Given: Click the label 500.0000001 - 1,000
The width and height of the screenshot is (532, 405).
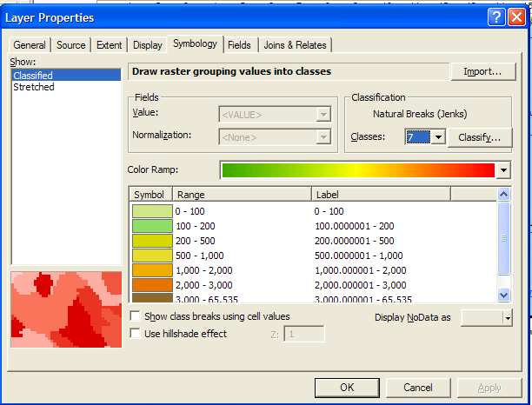Looking at the screenshot, I should pyautogui.click(x=359, y=256).
